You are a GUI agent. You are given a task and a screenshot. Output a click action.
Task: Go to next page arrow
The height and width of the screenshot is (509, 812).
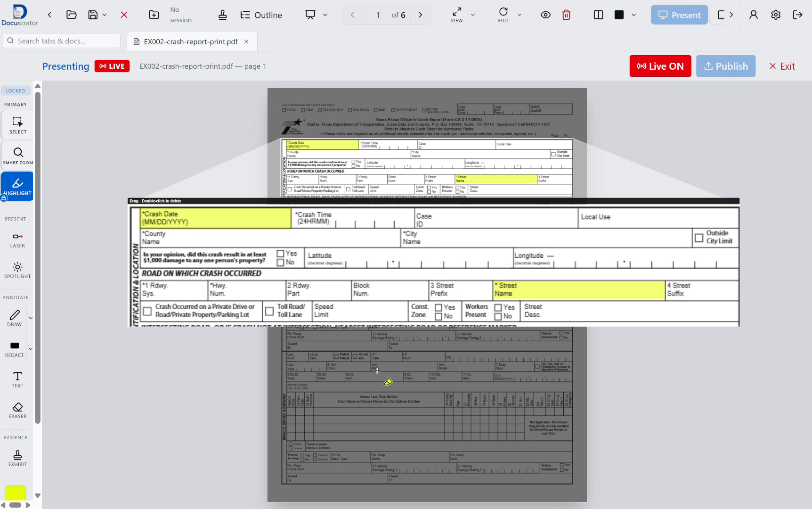[x=421, y=15]
